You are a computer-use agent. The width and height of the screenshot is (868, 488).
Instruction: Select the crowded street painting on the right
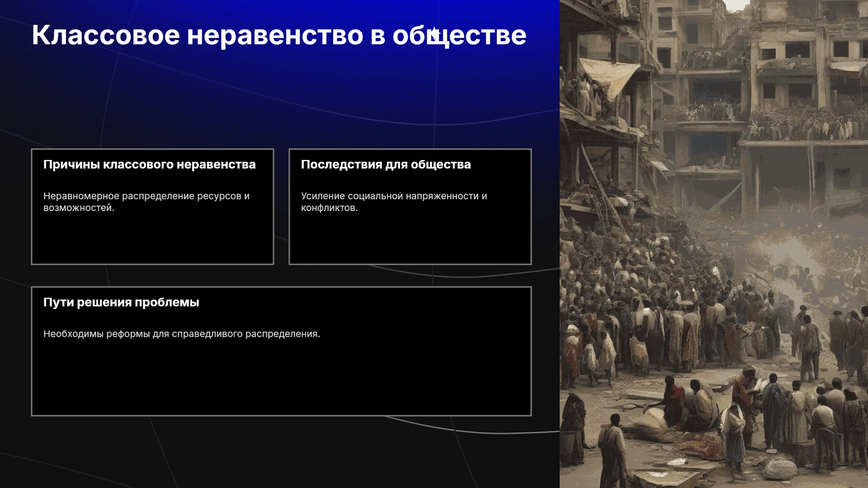click(714, 244)
